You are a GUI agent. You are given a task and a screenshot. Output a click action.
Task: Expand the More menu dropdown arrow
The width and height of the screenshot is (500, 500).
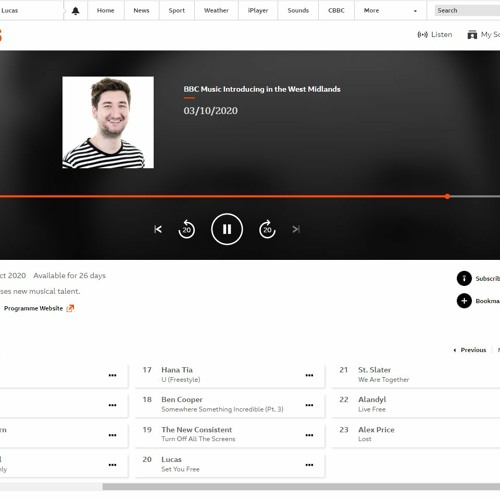pos(415,11)
